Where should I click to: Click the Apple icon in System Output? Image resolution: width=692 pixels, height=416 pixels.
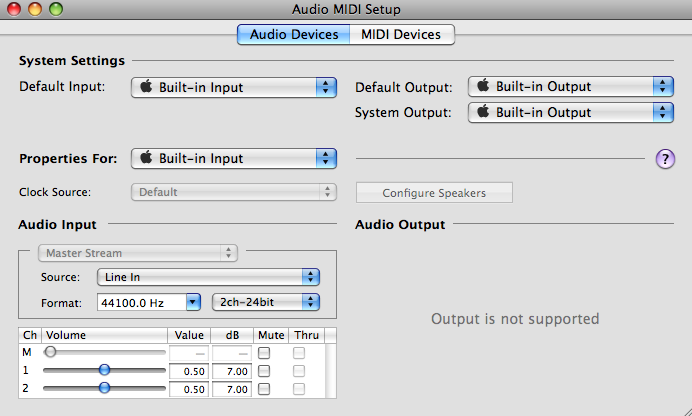(x=483, y=112)
